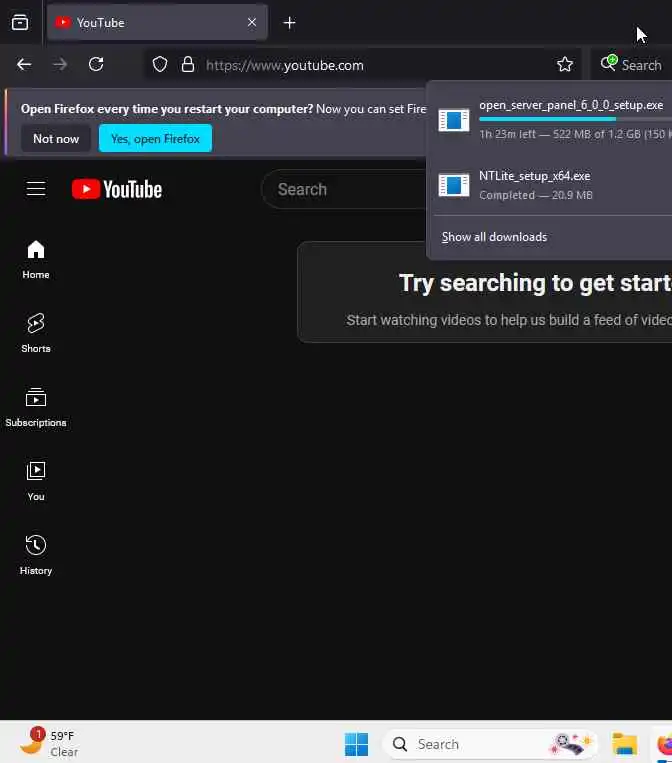Bookmark this page with star icon
672x763 pixels.
[564, 64]
